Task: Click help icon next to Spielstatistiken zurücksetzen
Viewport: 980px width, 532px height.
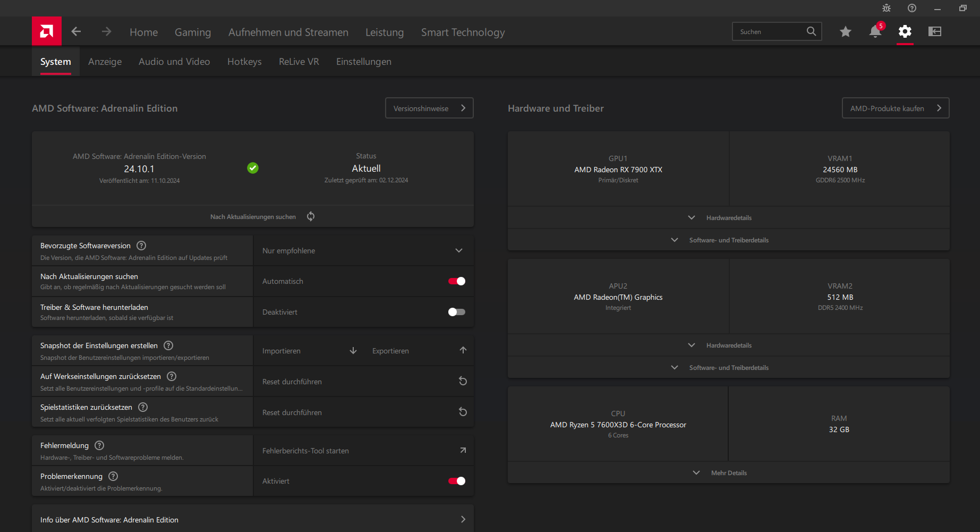Action: [x=143, y=407]
